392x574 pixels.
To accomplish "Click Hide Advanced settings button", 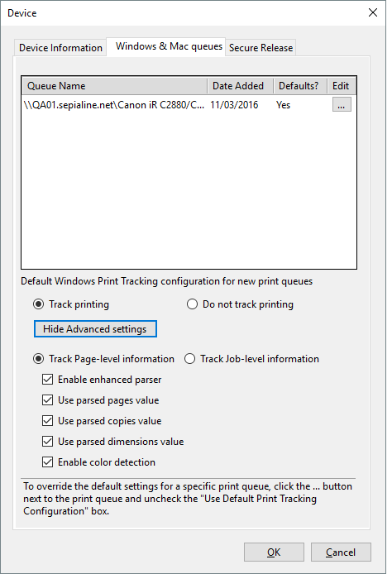I will 95,328.
